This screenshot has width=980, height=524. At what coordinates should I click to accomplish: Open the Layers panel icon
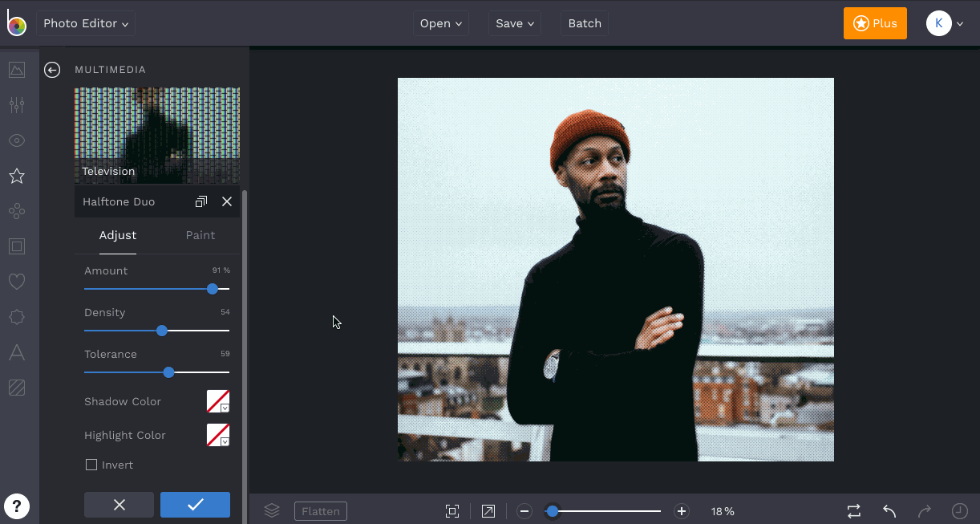point(272,510)
